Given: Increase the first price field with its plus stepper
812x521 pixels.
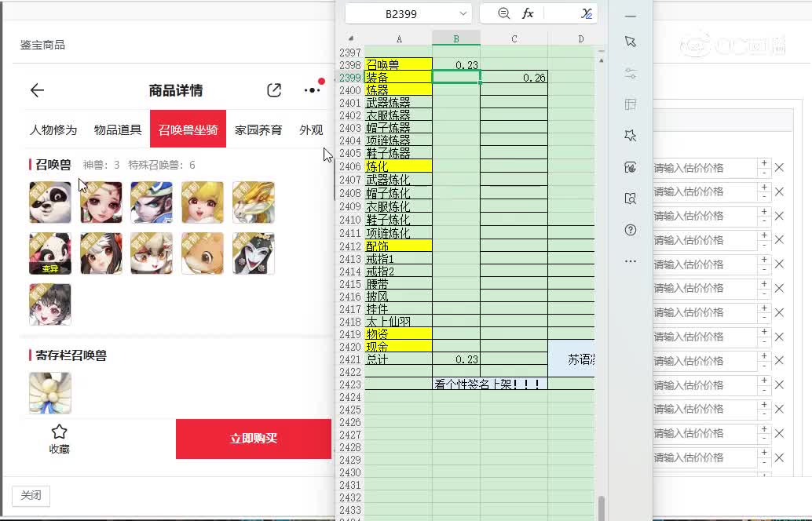Looking at the screenshot, I should pyautogui.click(x=764, y=163).
